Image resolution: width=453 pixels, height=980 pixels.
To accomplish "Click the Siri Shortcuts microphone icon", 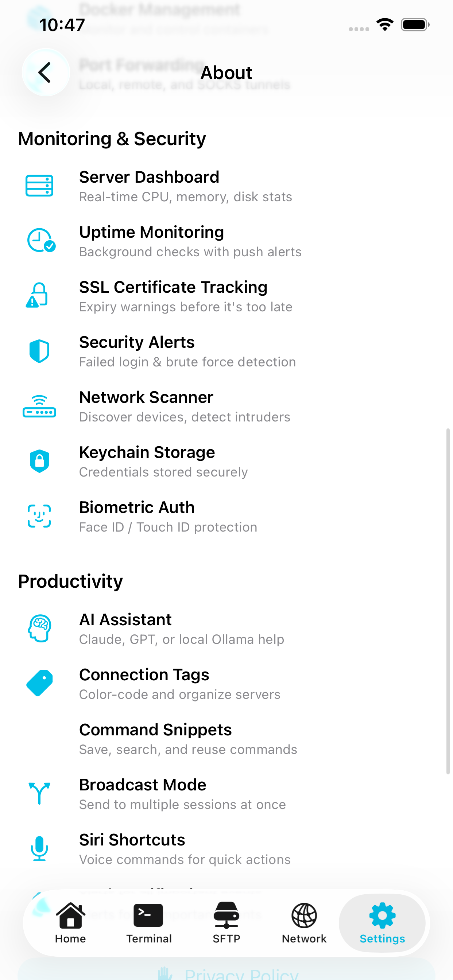I will [39, 848].
